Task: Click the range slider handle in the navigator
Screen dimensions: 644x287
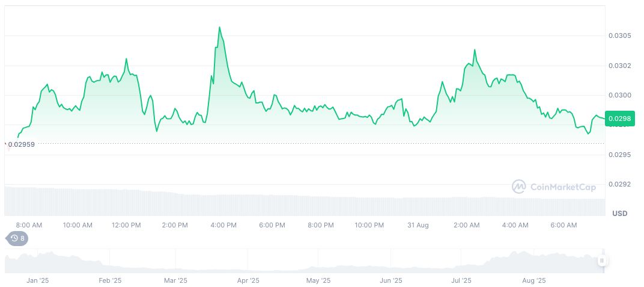Action: (602, 261)
